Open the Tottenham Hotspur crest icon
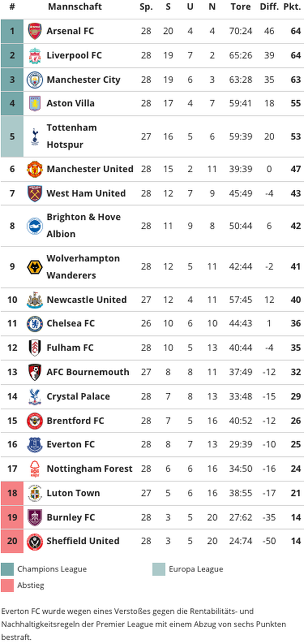Image resolution: width=308 pixels, height=644 pixels. click(x=34, y=136)
